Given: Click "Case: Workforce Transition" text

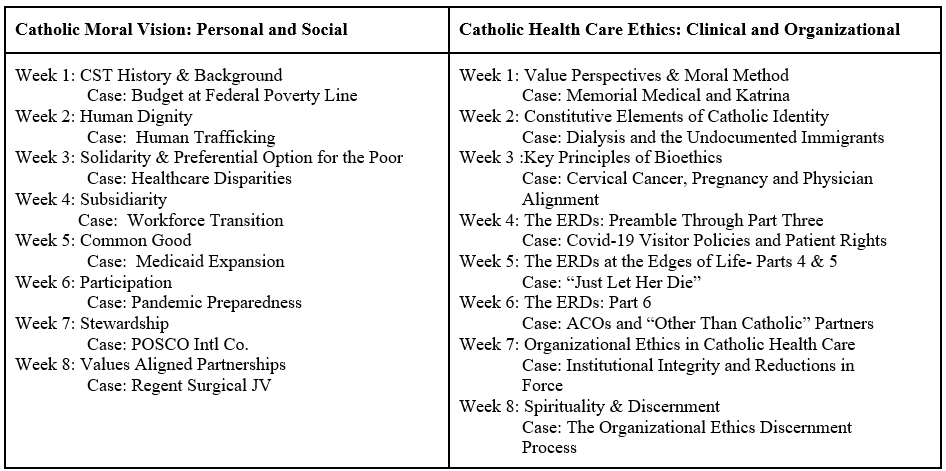Looking at the screenshot, I should (x=180, y=220).
